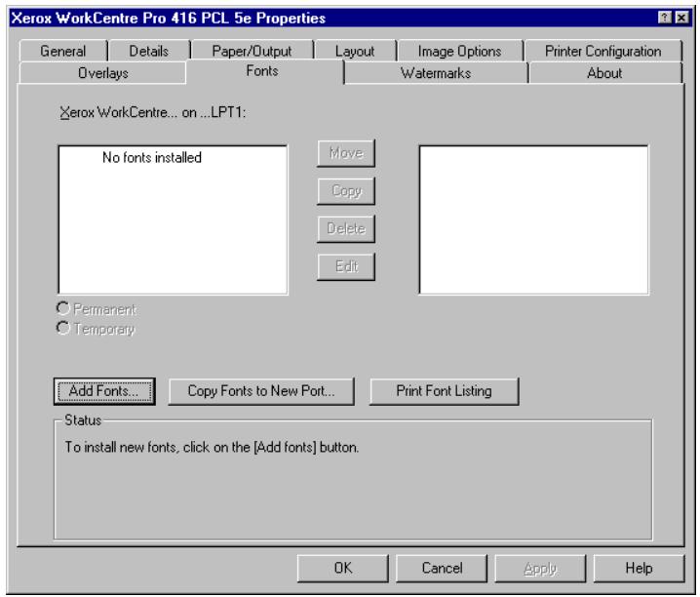Click the Move button
Viewport: 700px width, 597px height.
tap(346, 153)
